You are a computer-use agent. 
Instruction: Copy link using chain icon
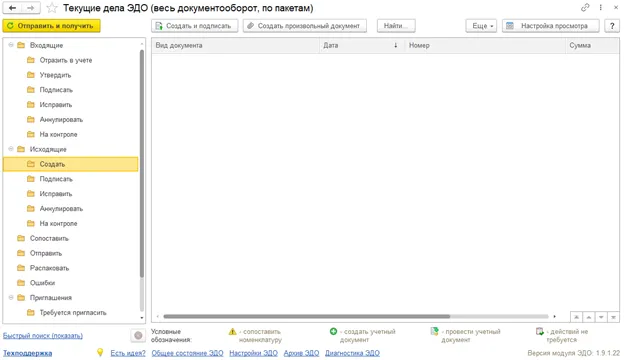click(585, 8)
